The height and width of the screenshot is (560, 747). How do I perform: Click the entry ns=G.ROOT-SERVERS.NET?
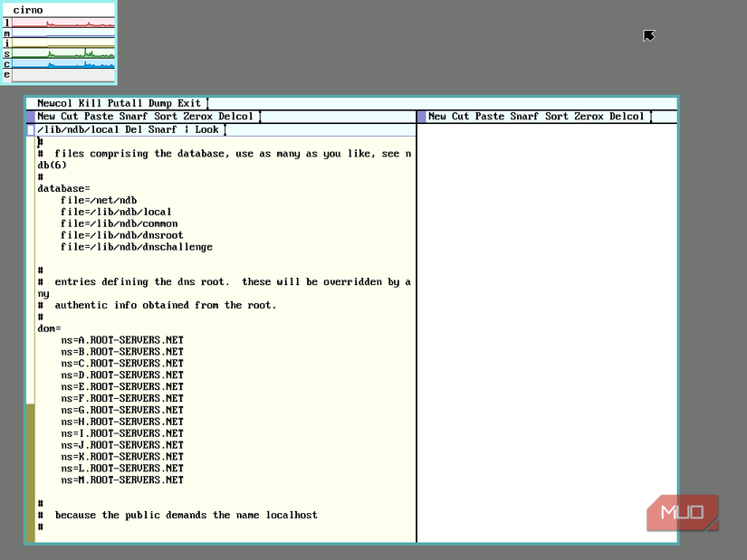coord(122,410)
